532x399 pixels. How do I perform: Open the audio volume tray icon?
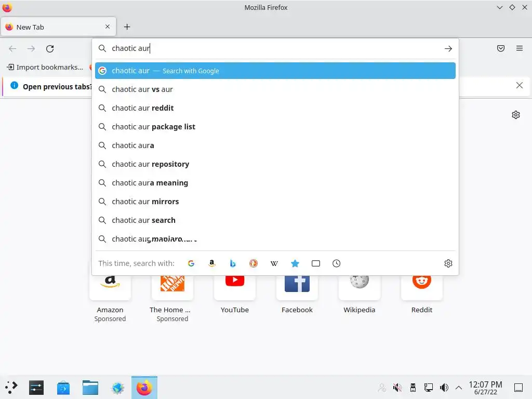tap(444, 388)
